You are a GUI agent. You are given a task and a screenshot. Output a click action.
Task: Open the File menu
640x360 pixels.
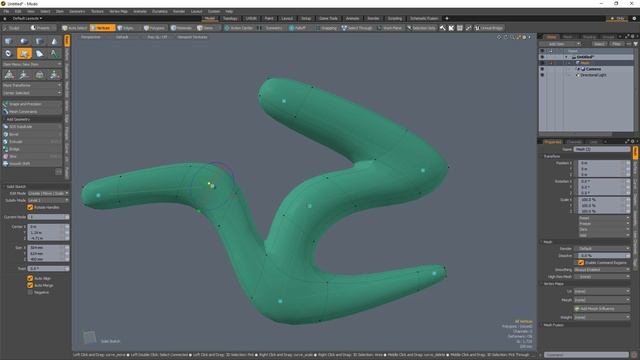pos(6,11)
